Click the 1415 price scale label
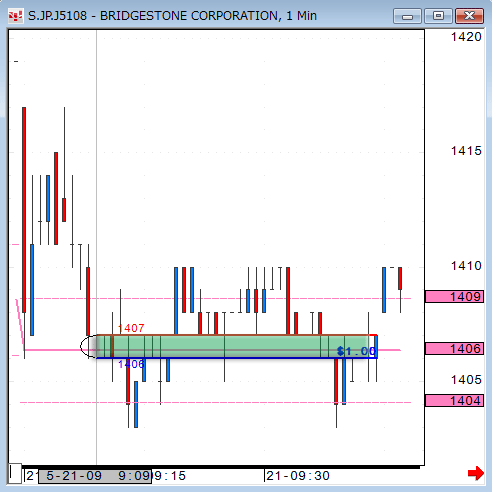This screenshot has height=492, width=492. coord(466,151)
